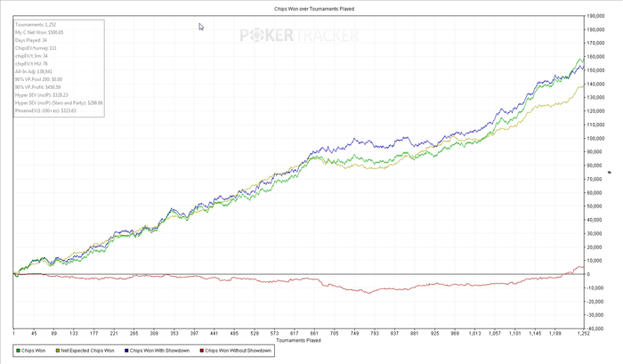Click the green Chips Won legend swatch

point(18,351)
